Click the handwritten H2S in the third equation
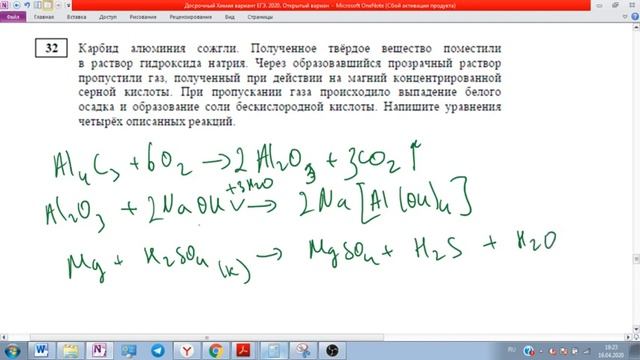The height and width of the screenshot is (360, 640). tap(438, 249)
